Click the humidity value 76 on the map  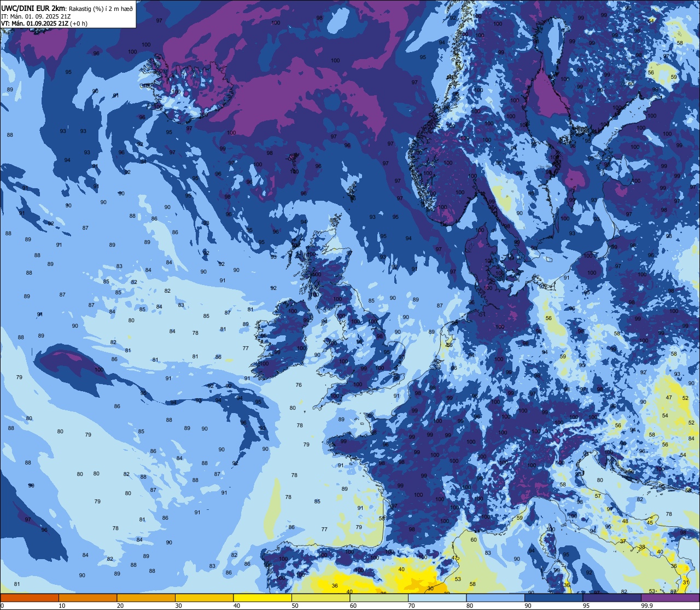click(x=299, y=385)
